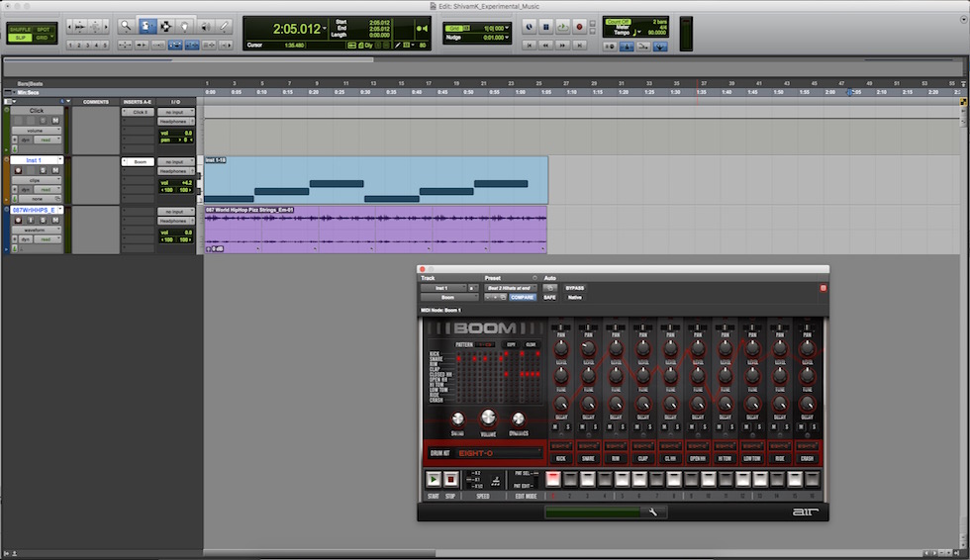Click the Boom red Stop button
This screenshot has height=560, width=970.
pyautogui.click(x=450, y=479)
